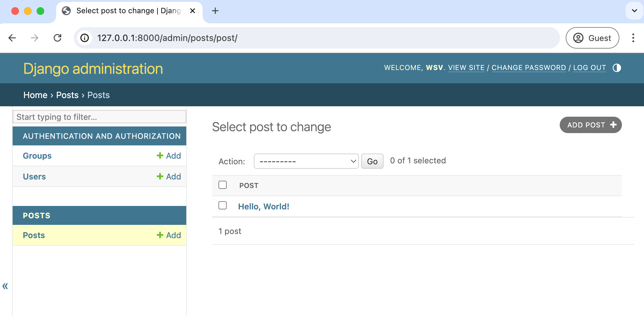The width and height of the screenshot is (644, 316).
Task: Click the ADD POST button
Action: [x=591, y=125]
